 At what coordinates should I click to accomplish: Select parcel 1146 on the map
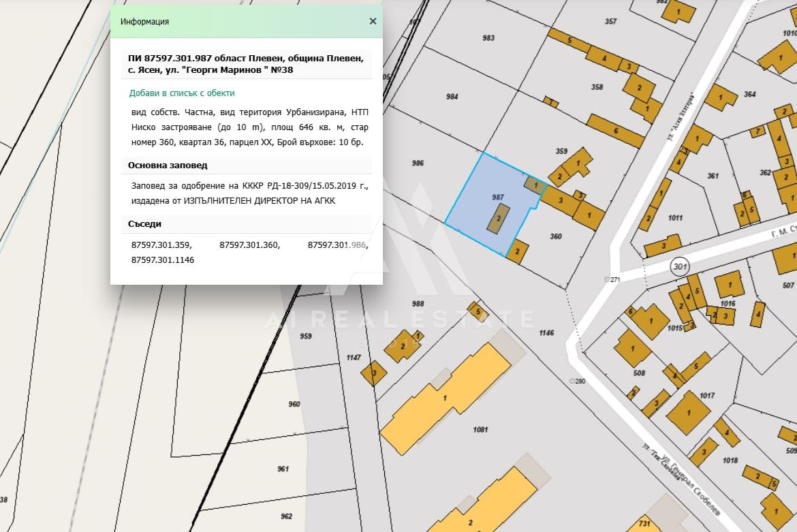[x=546, y=333]
